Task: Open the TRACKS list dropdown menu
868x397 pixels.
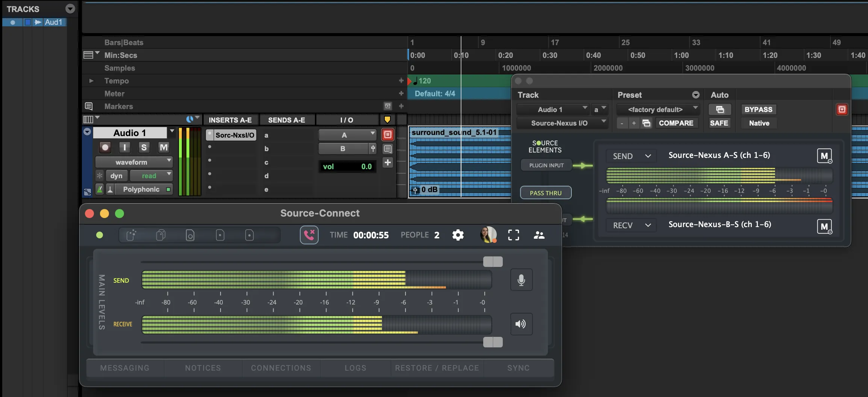Action: coord(70,9)
